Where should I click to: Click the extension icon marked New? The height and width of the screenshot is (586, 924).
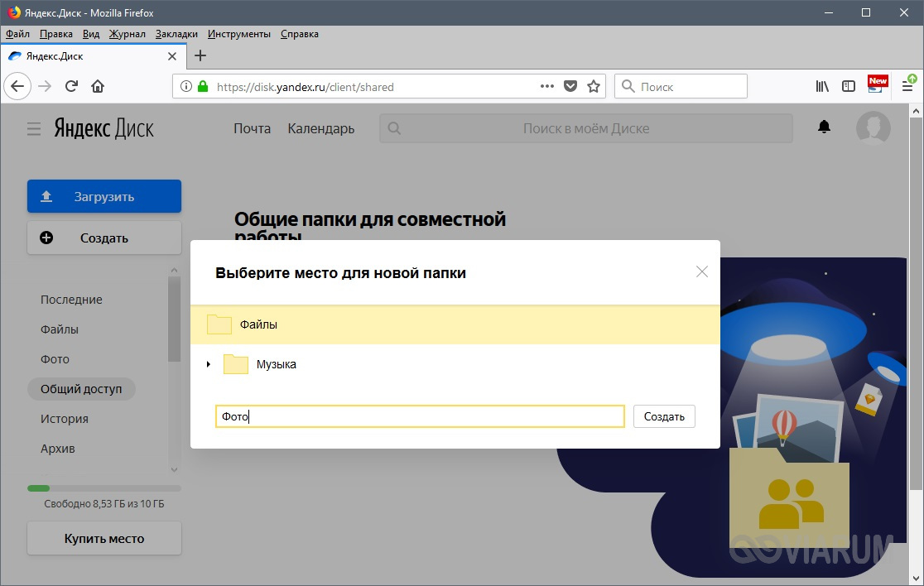[x=877, y=84]
